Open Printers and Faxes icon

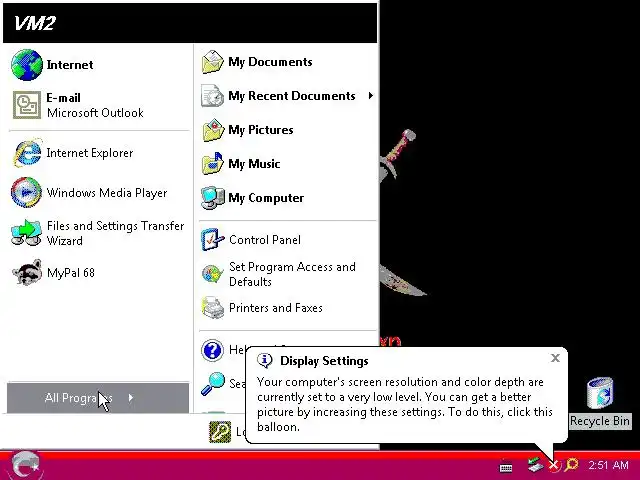point(213,308)
